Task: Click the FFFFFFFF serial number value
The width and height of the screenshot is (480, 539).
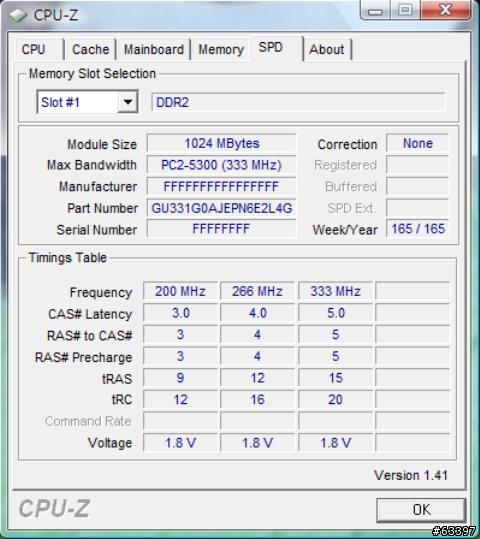Action: [x=221, y=229]
